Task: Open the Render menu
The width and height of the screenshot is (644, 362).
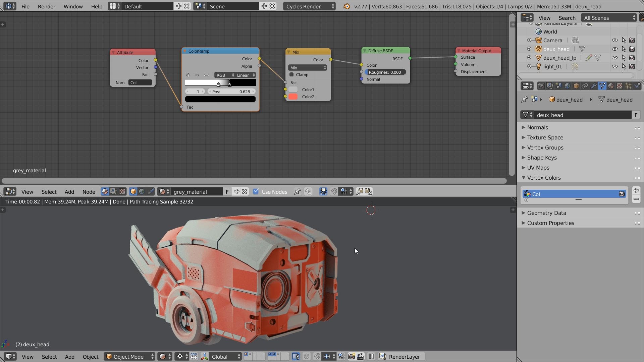Action: [x=47, y=6]
